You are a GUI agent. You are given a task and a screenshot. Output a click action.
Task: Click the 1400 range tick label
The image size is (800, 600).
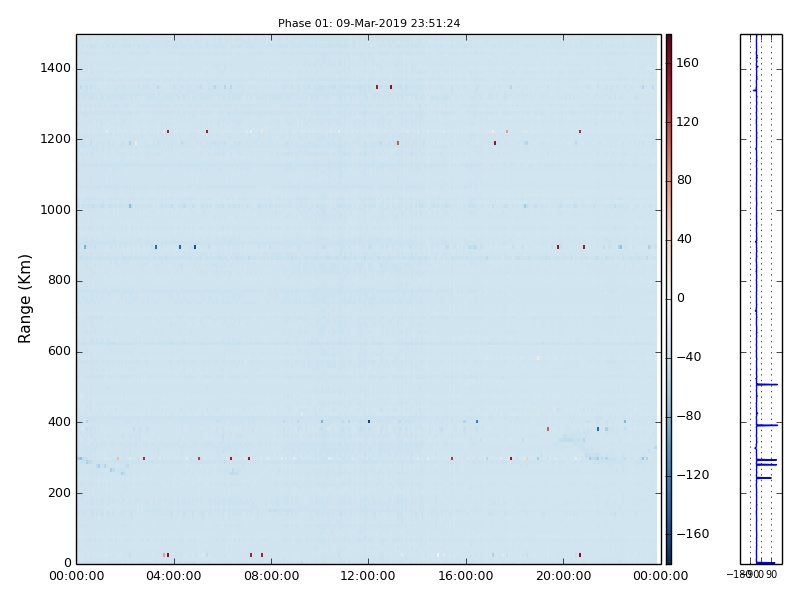pyautogui.click(x=56, y=68)
